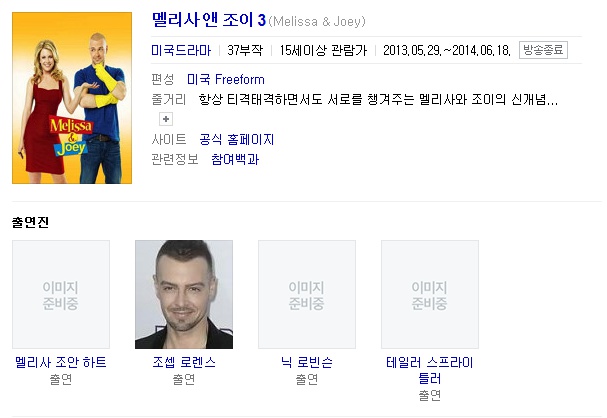Viewport: 607px width, 418px height.
Task: Click the placeholder image above 멜리사 조안 하트
Action: click(x=61, y=295)
